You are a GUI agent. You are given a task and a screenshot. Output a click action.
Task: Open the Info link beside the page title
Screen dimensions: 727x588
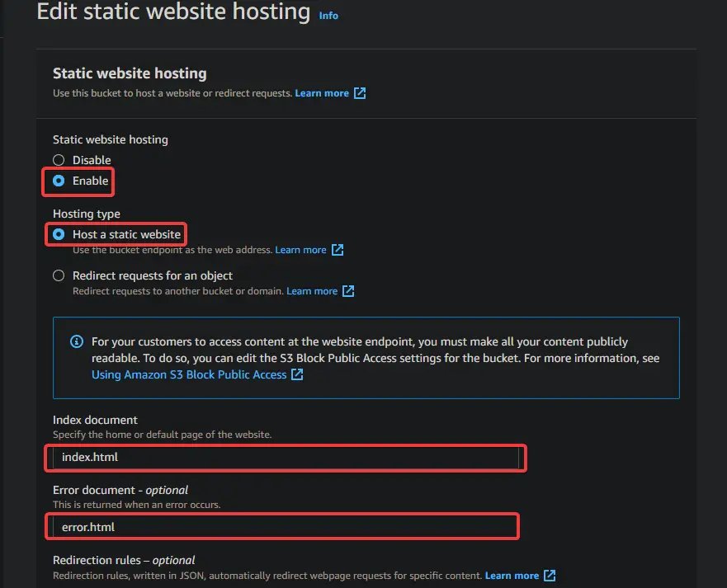click(328, 15)
